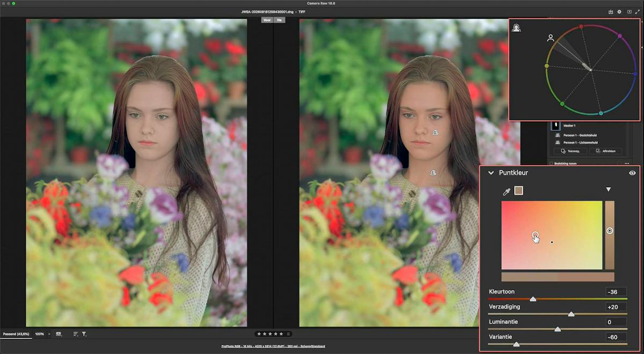Click the slideshow play icon in the title bar

point(630,11)
